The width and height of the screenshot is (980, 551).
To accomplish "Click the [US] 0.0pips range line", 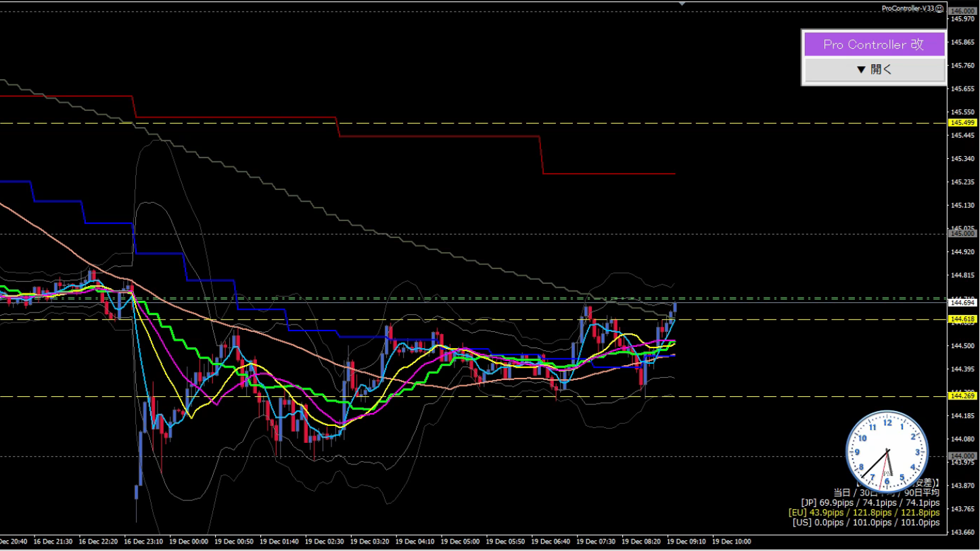I will click(x=866, y=523).
